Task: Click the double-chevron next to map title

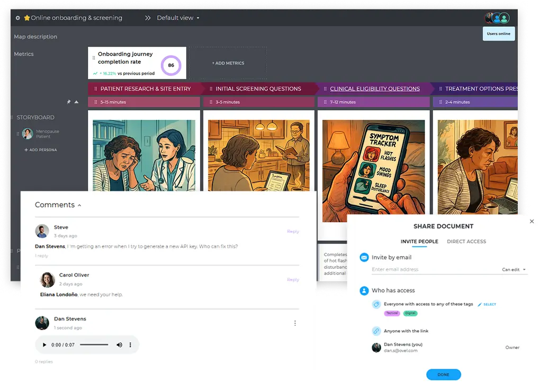Action: pos(148,18)
